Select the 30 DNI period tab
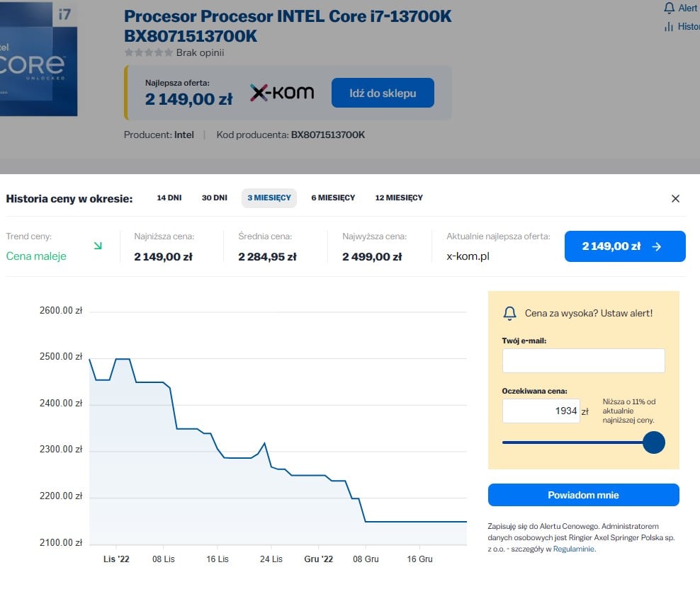Screen dimensions: 700x594 (214, 198)
